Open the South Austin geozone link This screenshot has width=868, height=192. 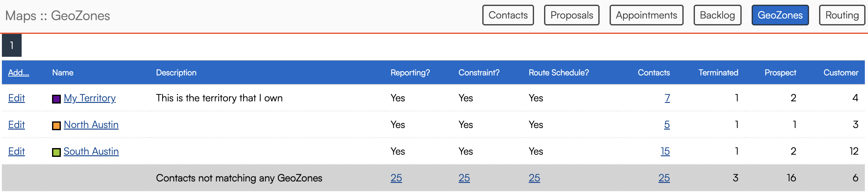(91, 151)
